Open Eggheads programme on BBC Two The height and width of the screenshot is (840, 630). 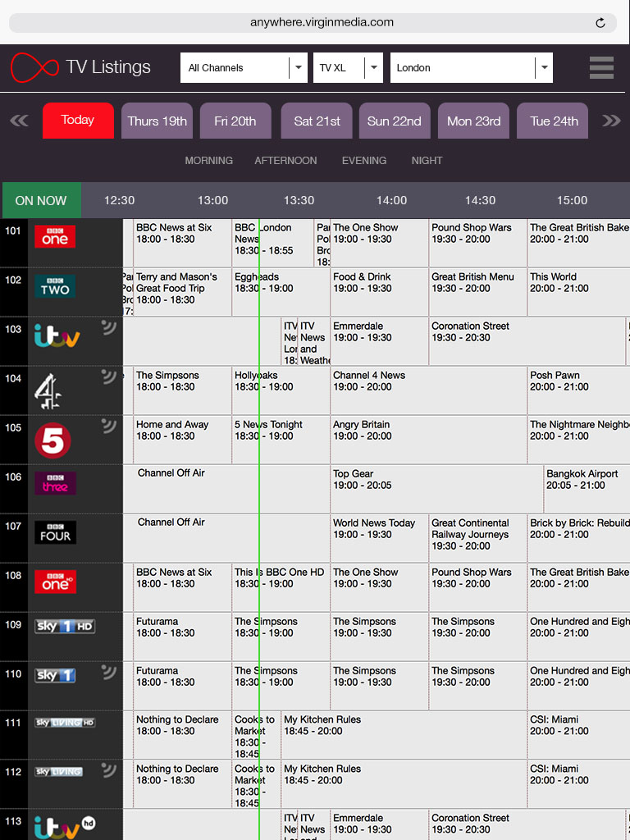(281, 292)
